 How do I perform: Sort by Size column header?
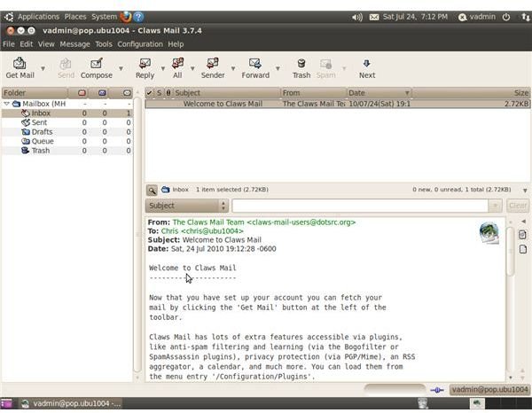pos(471,93)
